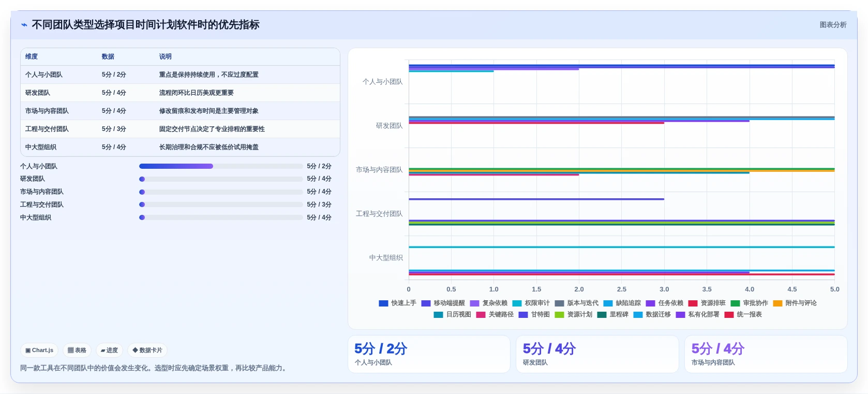This screenshot has width=868, height=394.
Task: Click the text 重点是保持持续使用，不应过度配置
Action: [209, 75]
